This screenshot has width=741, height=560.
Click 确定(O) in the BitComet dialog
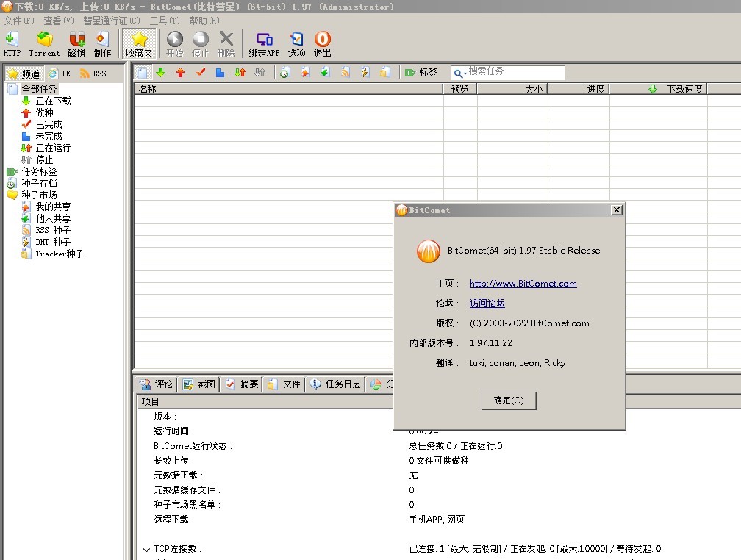coord(509,401)
